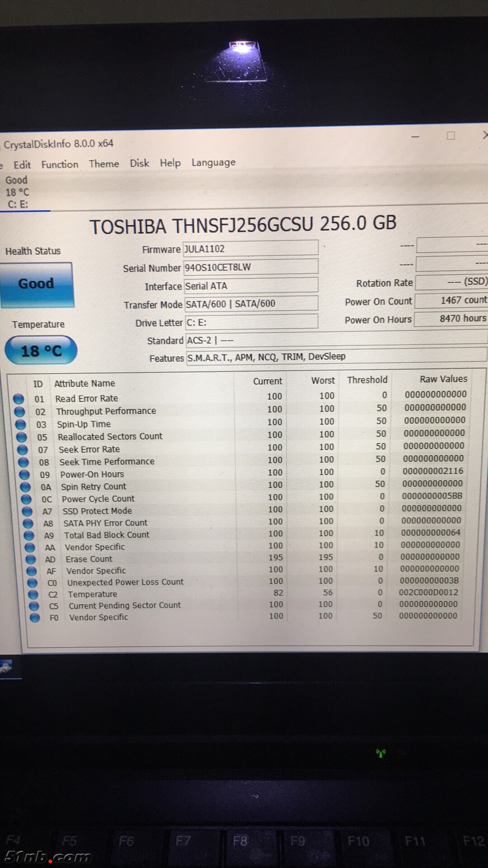Click the Power On Hours value 8470 hours

451,318
